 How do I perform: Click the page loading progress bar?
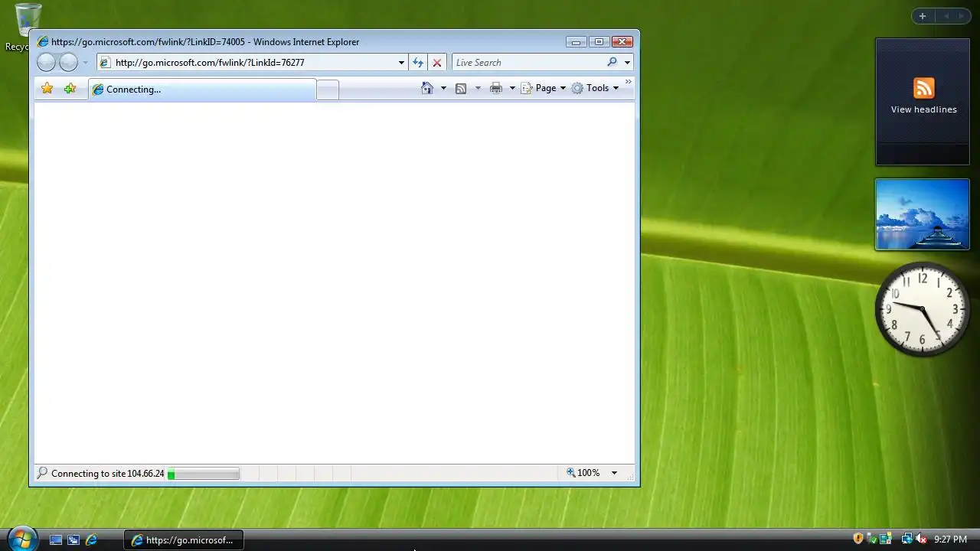click(204, 474)
